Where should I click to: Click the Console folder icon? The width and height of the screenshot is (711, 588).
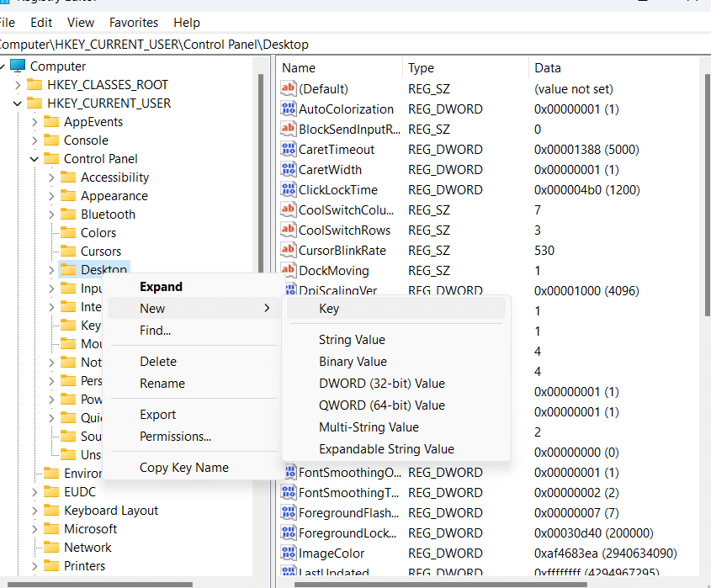click(x=51, y=140)
